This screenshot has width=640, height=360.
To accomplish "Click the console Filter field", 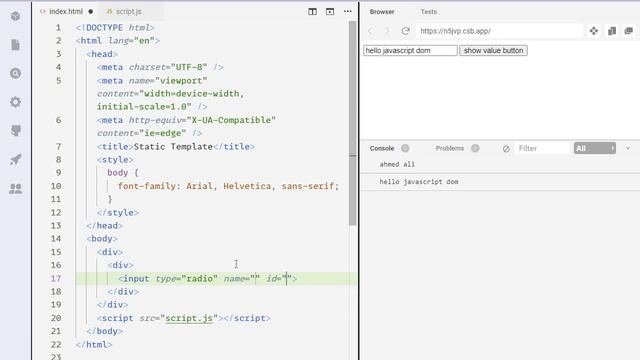I will click(x=542, y=149).
